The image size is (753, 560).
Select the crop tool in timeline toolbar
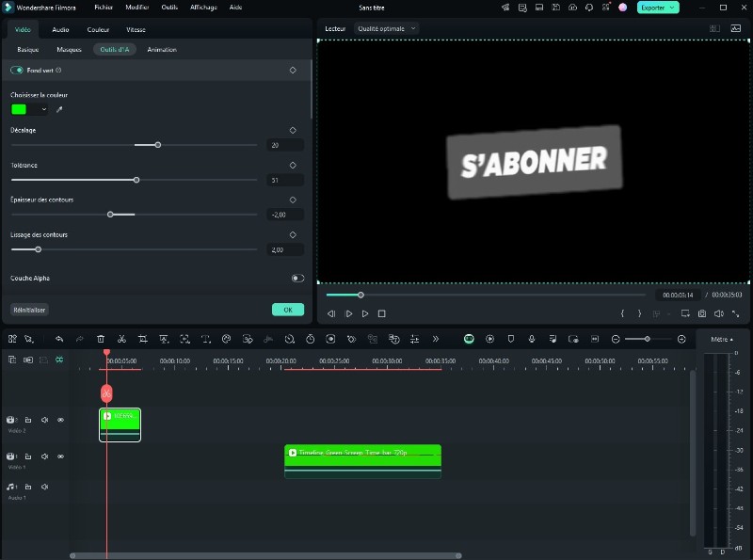pos(143,339)
